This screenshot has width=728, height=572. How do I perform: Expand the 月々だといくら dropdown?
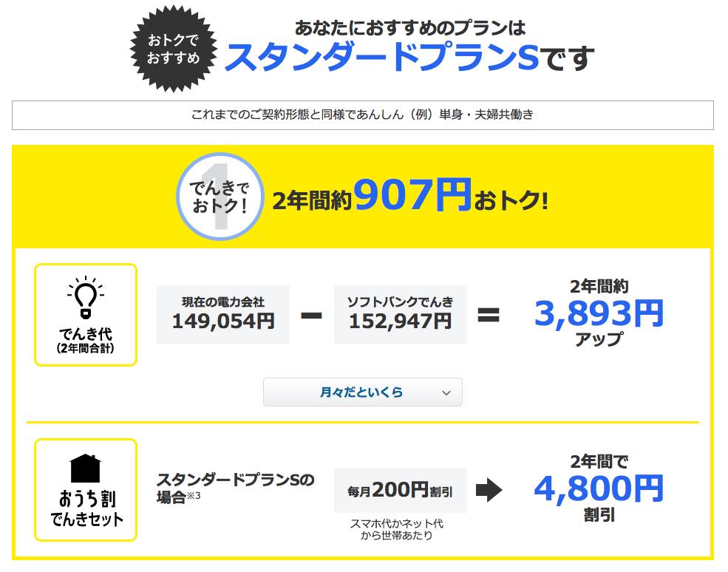point(363,392)
